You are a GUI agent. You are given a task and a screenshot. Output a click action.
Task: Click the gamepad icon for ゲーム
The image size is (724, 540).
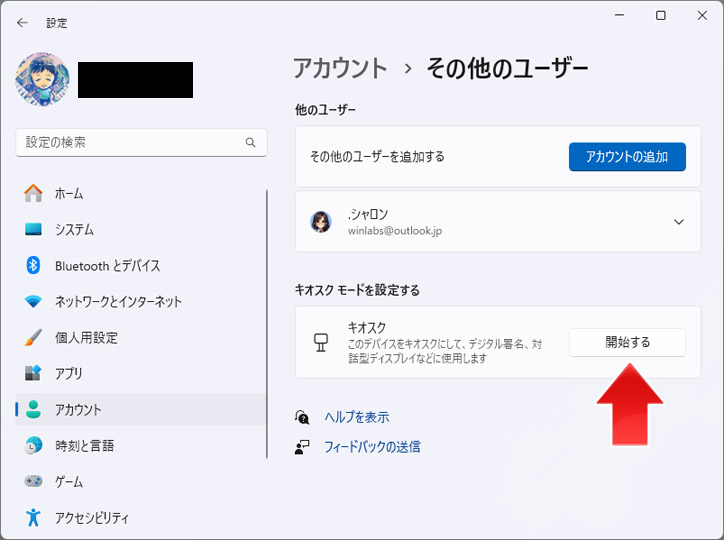tap(33, 481)
